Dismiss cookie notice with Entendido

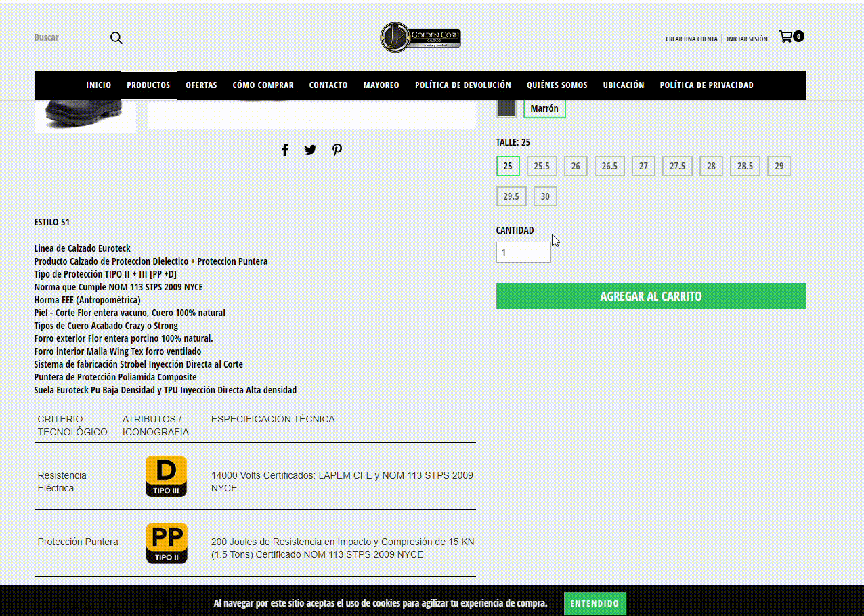pos(595,603)
